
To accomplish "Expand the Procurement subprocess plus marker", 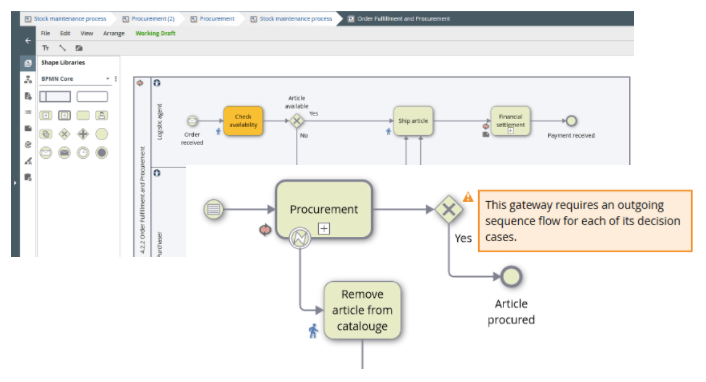I will pyautogui.click(x=324, y=229).
